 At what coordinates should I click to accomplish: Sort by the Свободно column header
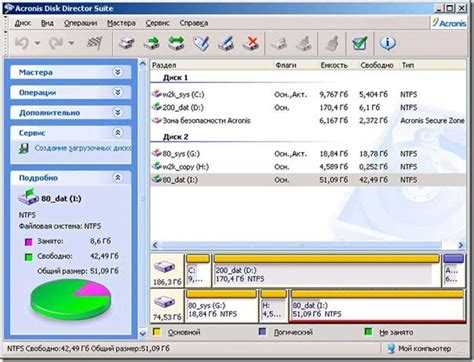pos(378,65)
